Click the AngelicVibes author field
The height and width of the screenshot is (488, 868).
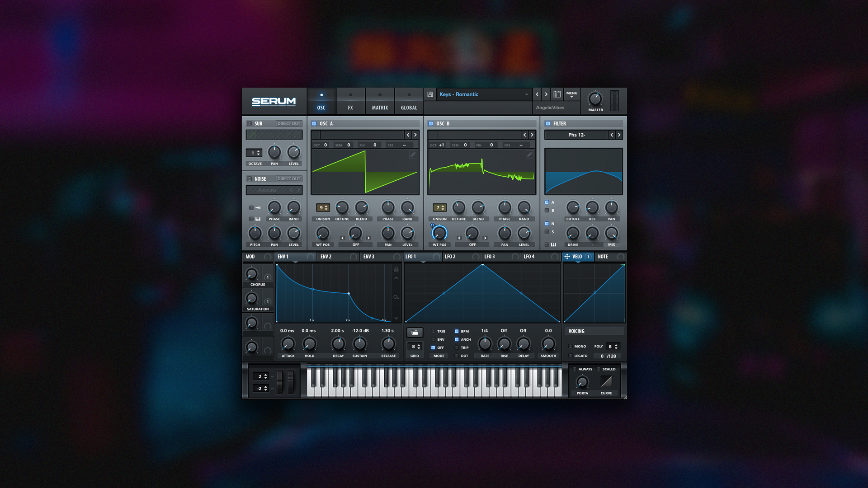coord(556,108)
